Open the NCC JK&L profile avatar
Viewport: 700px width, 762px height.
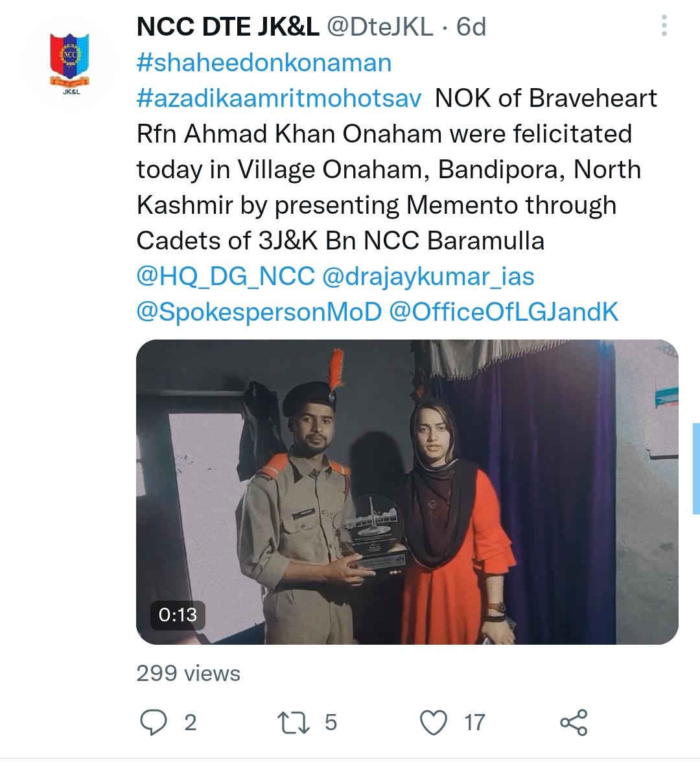[70, 63]
